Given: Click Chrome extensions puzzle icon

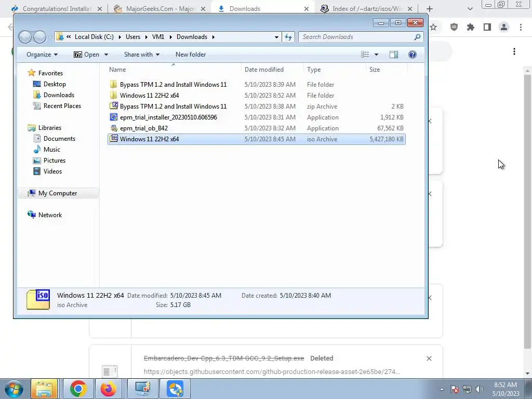Looking at the screenshot, I should 471,27.
